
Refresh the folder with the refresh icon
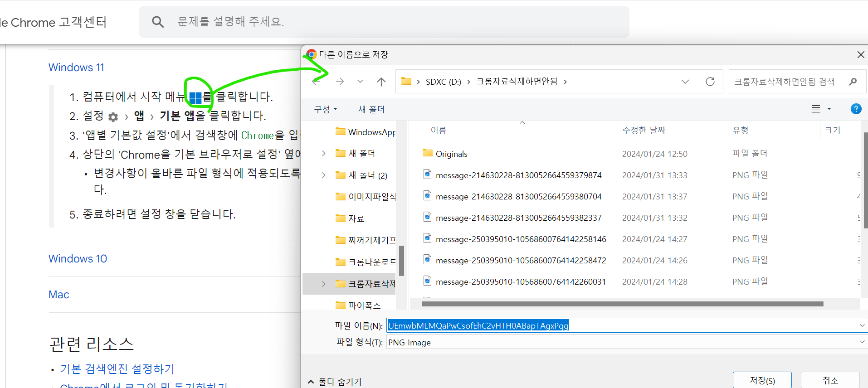pos(710,82)
